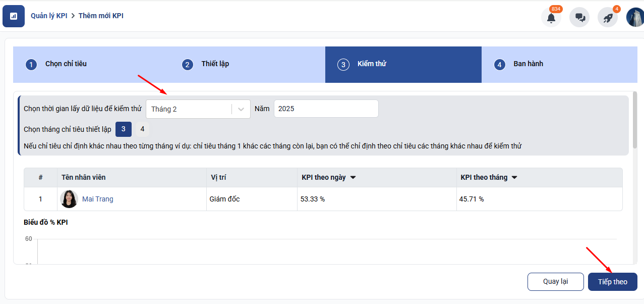This screenshot has width=644, height=304.
Task: Open the Quản lý KPI breadcrumb link
Action: (49, 16)
